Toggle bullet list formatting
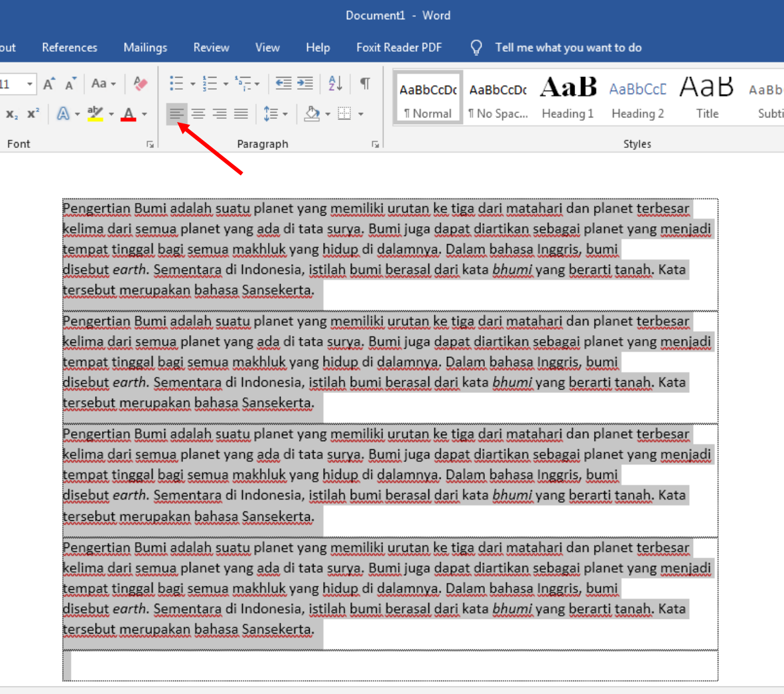 pyautogui.click(x=176, y=84)
